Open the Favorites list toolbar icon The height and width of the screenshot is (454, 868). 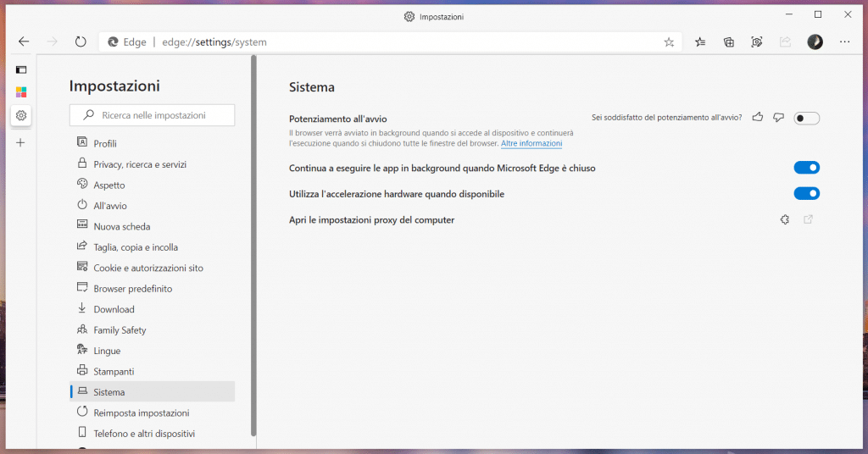tap(700, 42)
